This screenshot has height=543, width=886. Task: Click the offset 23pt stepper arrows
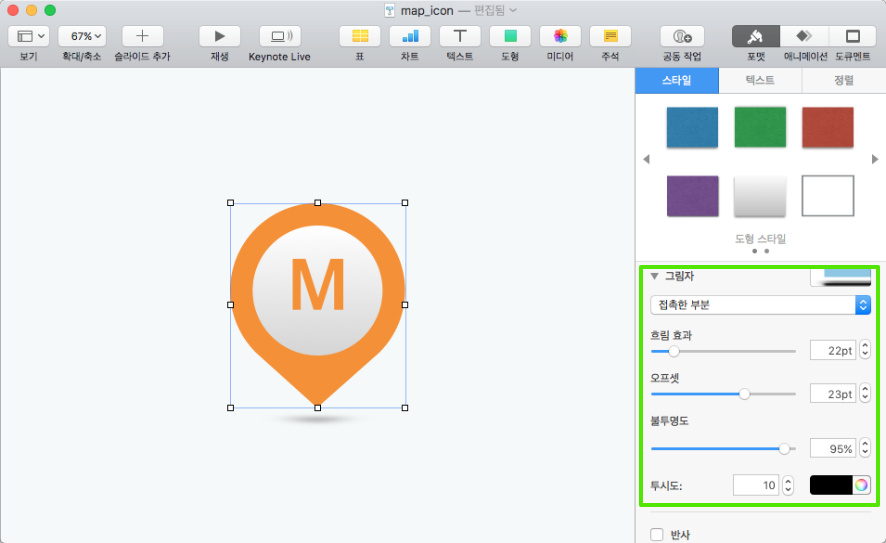point(865,393)
